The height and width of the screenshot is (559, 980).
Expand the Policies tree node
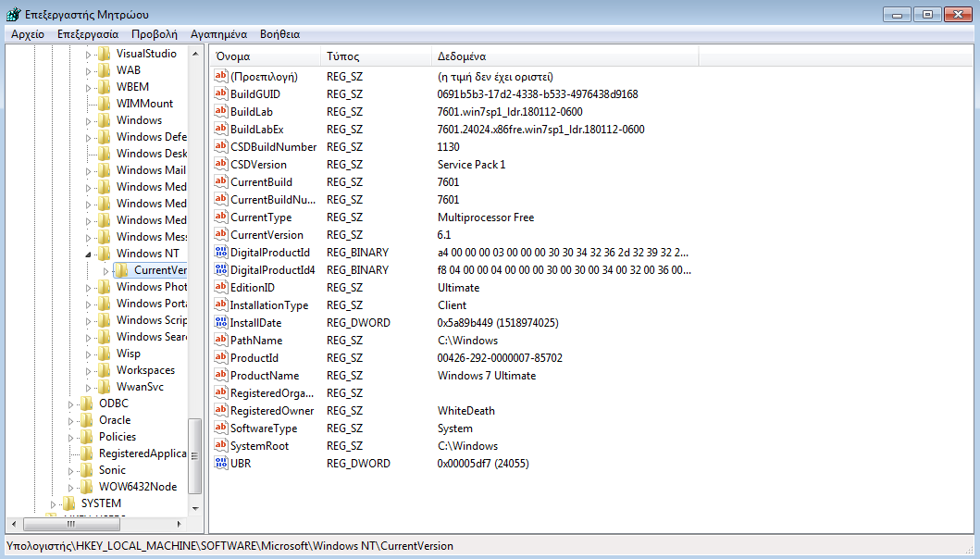70,437
